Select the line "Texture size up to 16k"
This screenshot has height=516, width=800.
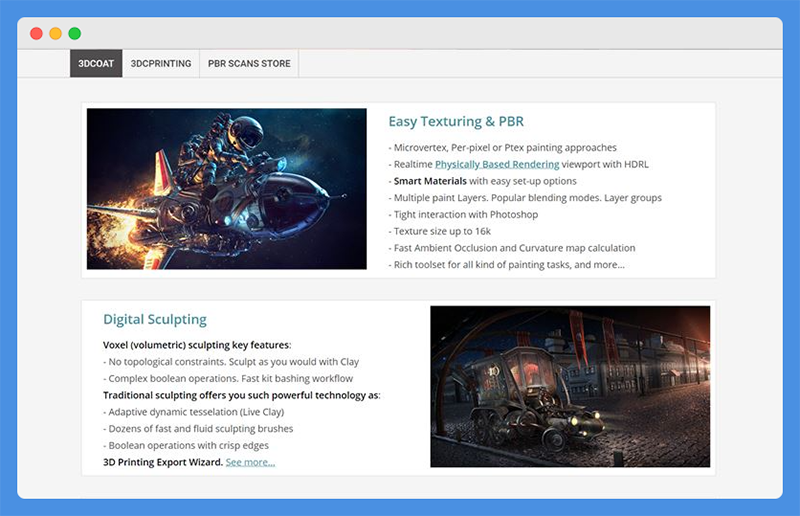point(440,231)
